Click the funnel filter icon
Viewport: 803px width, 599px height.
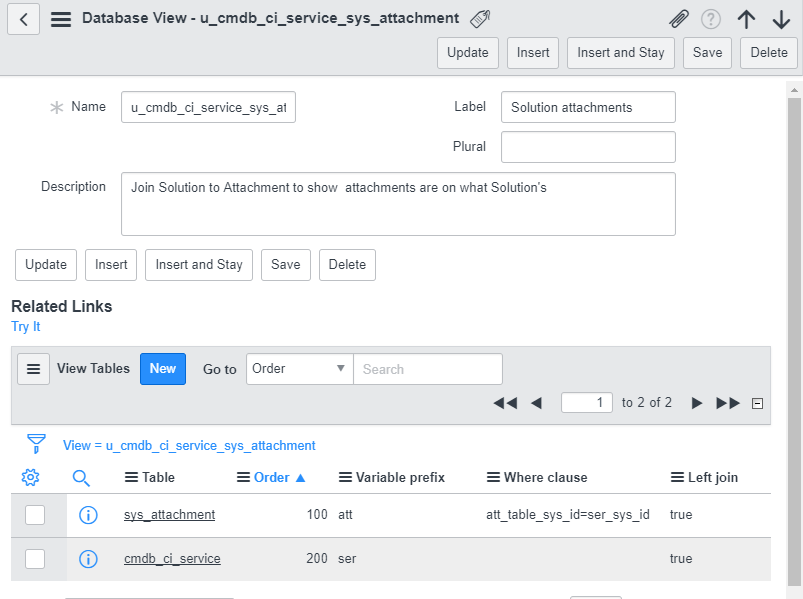[x=36, y=443]
